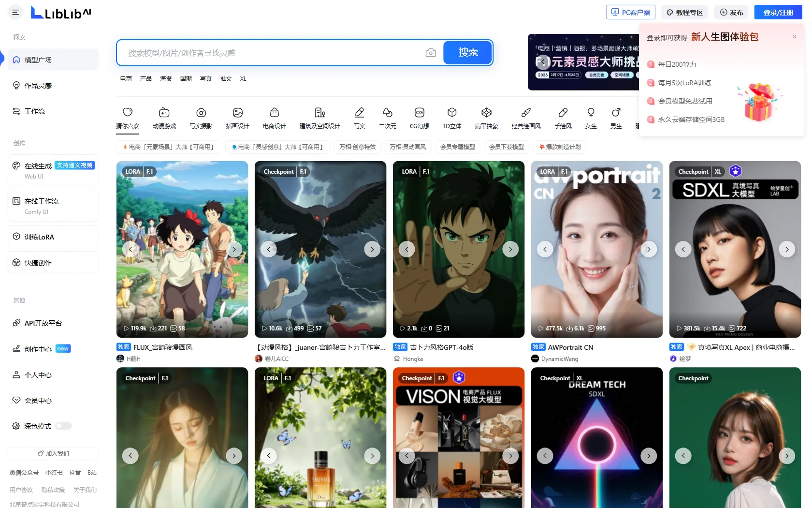Select the 爆款制造计划 filter
812x508 pixels.
tap(560, 147)
